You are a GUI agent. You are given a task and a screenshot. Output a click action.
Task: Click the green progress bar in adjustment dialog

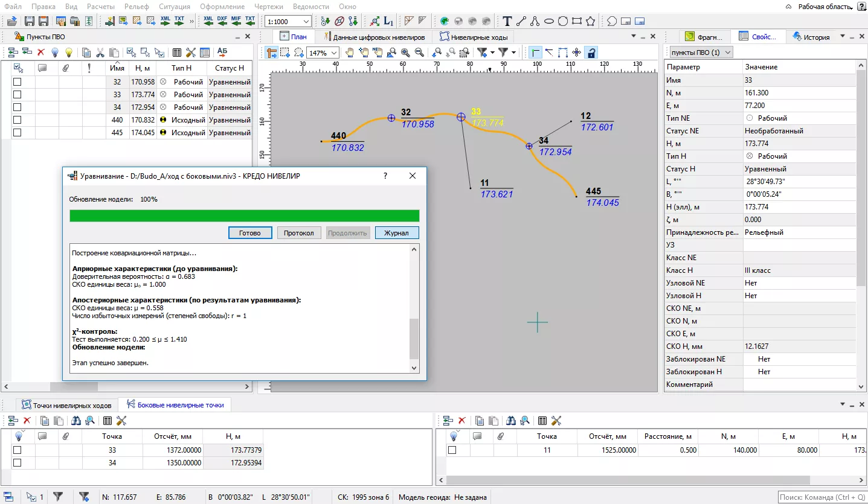(244, 215)
